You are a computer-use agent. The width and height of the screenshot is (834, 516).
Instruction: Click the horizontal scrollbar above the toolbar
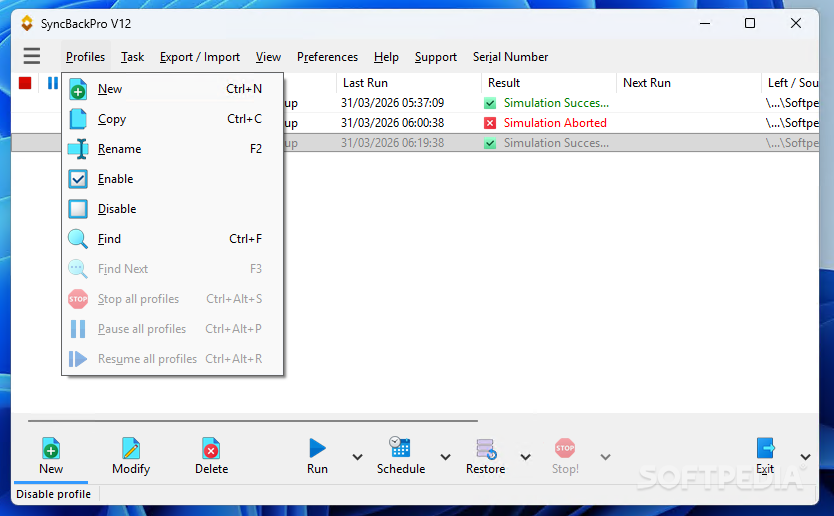point(253,420)
